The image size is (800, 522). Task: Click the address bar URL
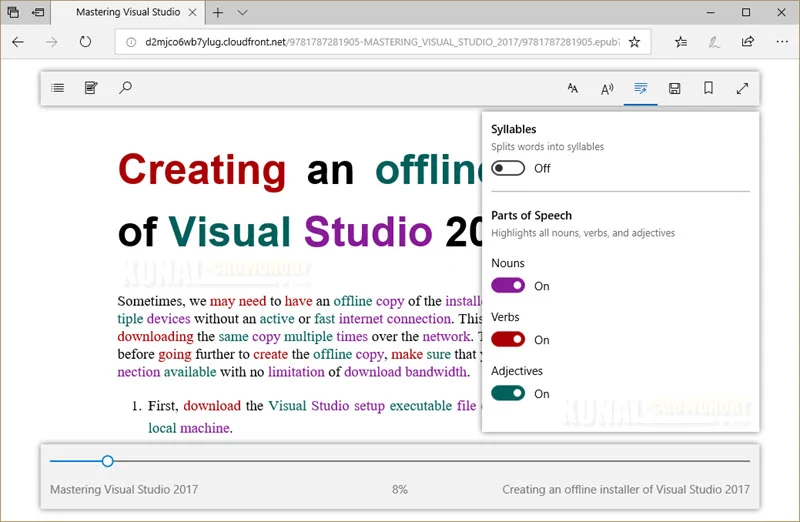point(383,42)
